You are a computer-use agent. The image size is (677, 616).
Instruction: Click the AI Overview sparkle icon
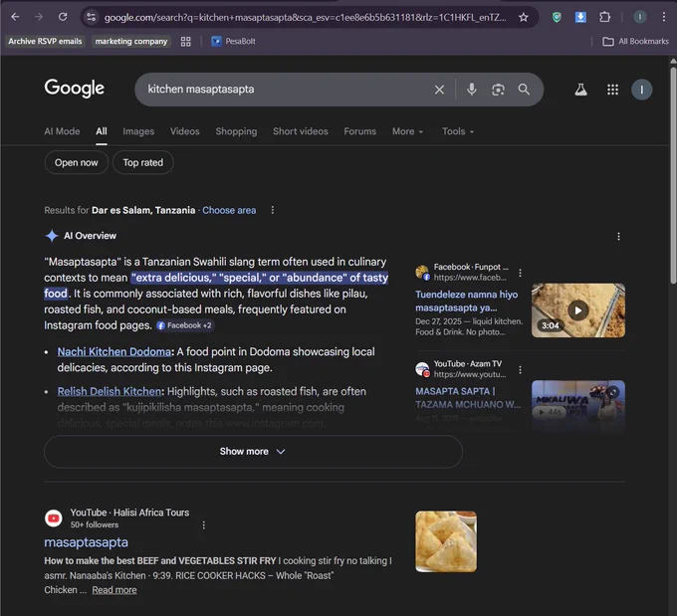point(52,236)
